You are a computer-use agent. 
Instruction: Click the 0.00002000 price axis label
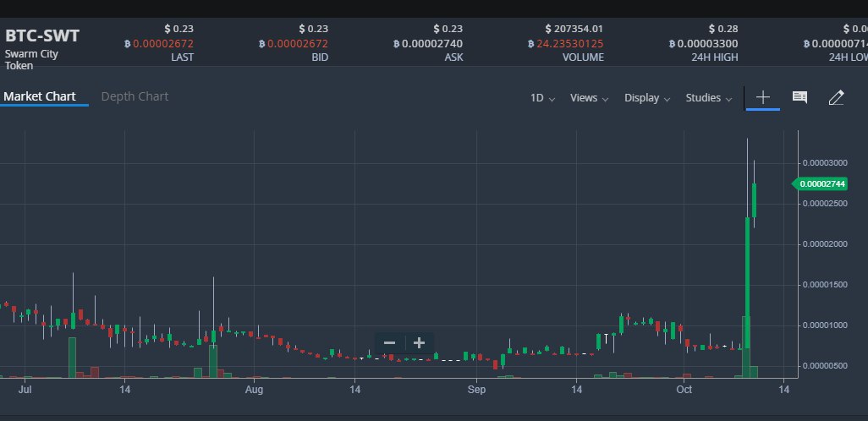(x=825, y=244)
